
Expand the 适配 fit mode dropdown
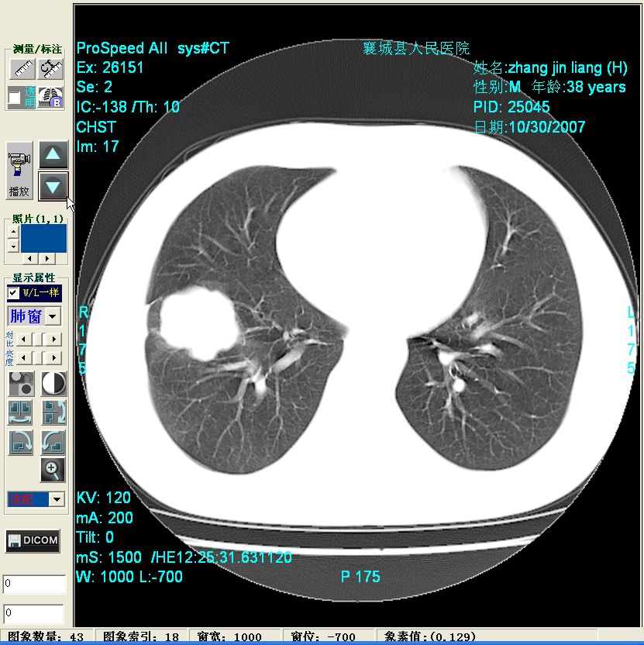(56, 499)
